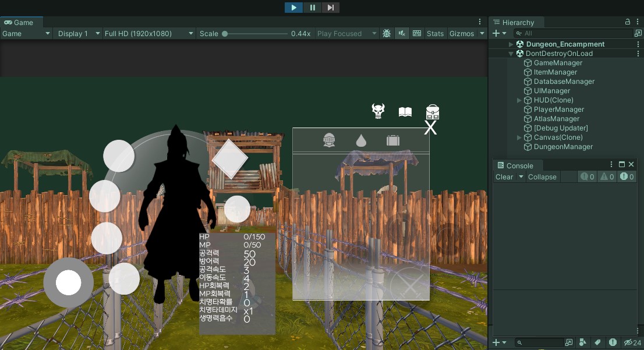644x350 pixels.
Task: Maximize the Console panel
Action: click(x=622, y=164)
